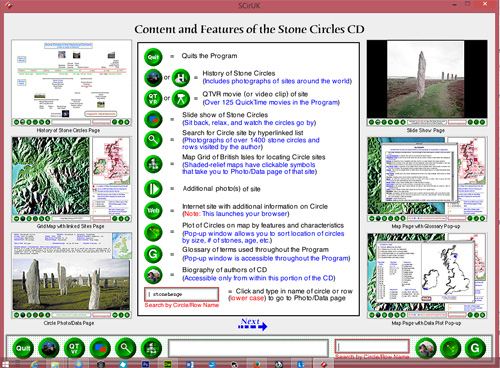The width and height of the screenshot is (500, 368).
Task: Open Map Grid icon in bottom toolbar
Action: [x=151, y=348]
